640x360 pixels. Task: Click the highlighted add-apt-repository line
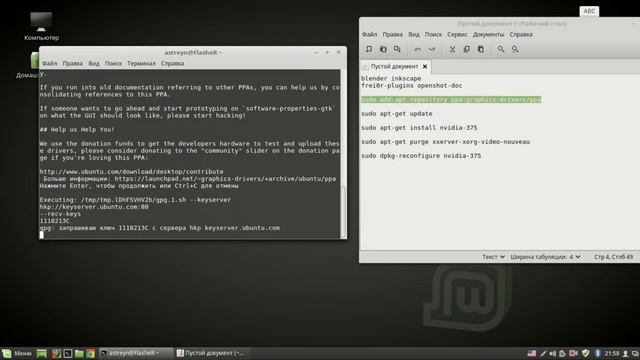click(x=451, y=100)
